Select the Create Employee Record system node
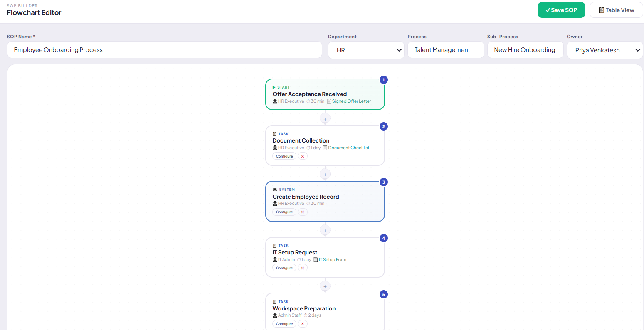Image resolution: width=644 pixels, height=330 pixels. click(325, 201)
